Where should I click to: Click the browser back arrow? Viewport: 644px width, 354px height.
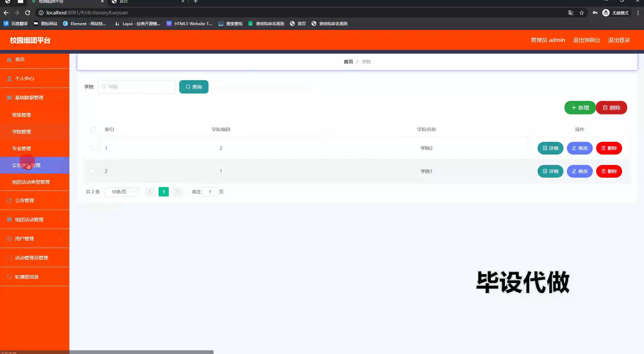click(x=6, y=13)
